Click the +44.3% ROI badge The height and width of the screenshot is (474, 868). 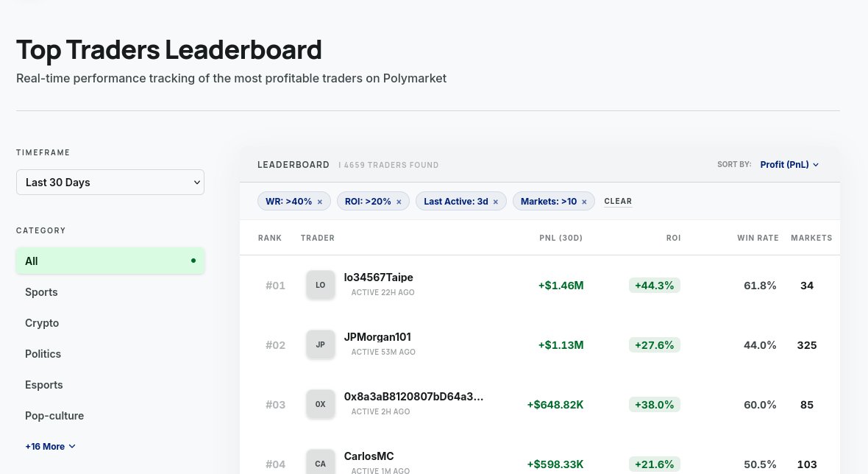[x=655, y=286]
